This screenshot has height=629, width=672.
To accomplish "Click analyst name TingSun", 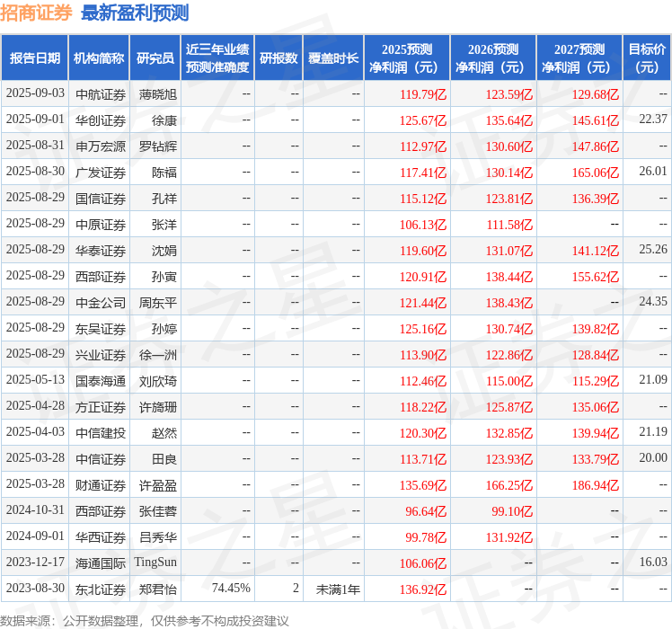I will pos(155,563).
